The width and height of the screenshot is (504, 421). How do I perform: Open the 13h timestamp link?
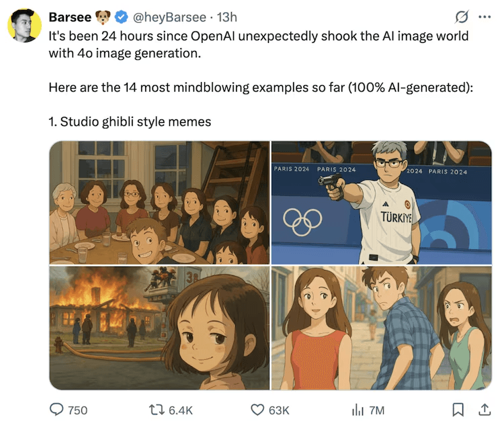227,17
